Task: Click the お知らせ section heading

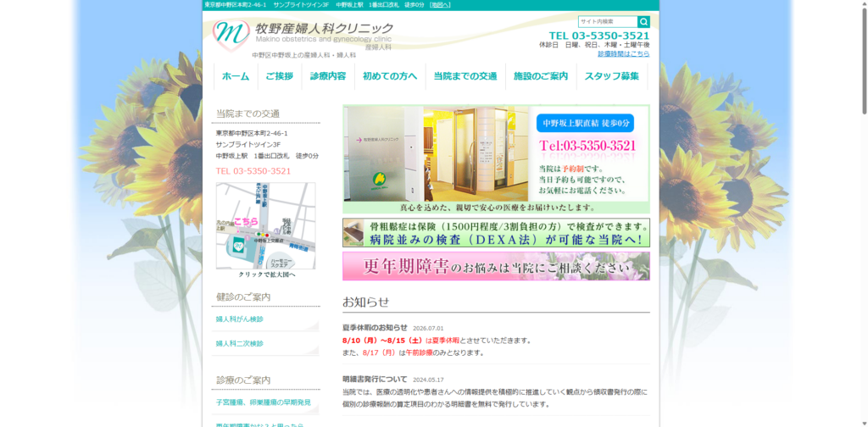Action: [365, 302]
